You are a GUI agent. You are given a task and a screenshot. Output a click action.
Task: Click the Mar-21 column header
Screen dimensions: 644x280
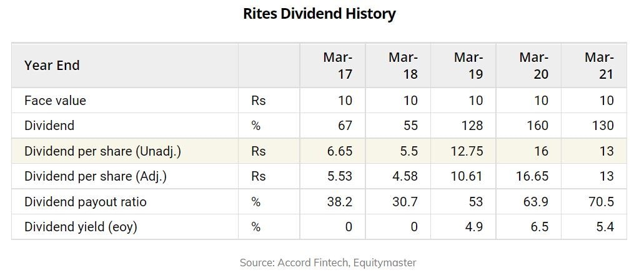click(x=599, y=66)
